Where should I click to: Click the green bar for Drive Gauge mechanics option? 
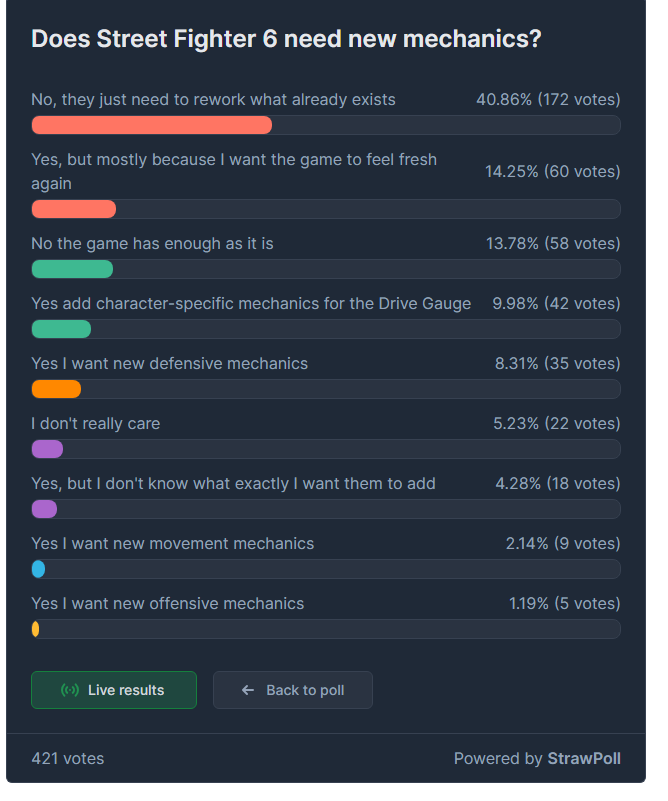pyautogui.click(x=61, y=329)
